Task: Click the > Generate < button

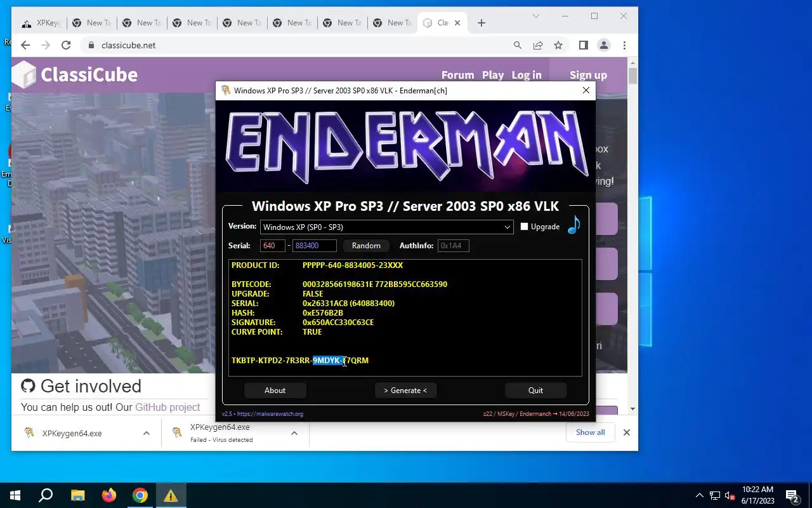Action: [x=405, y=391]
